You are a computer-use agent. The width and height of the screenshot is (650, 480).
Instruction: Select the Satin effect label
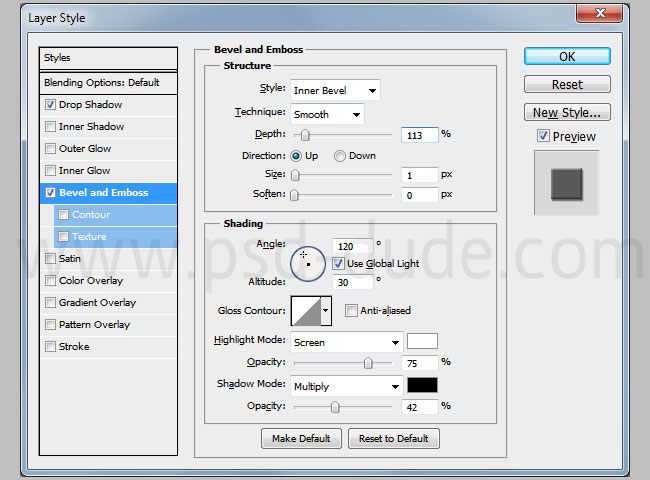70,258
